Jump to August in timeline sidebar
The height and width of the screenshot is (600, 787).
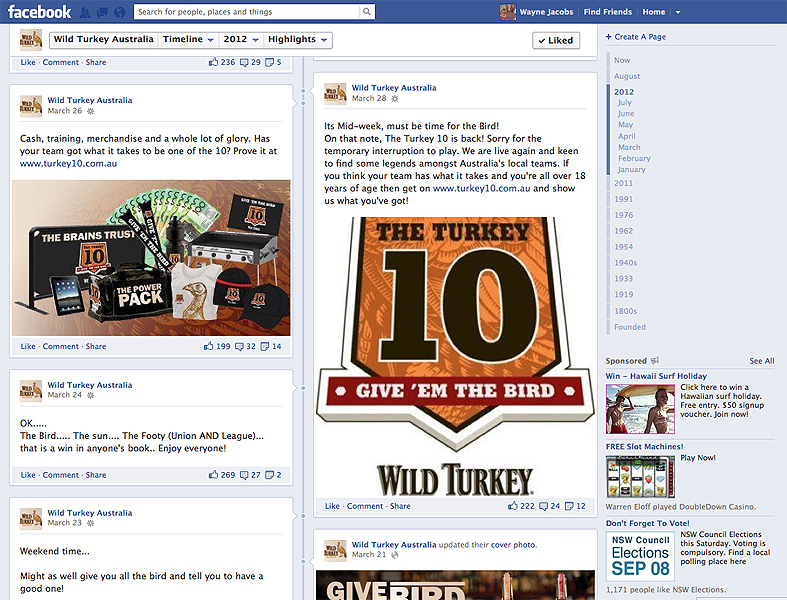[627, 76]
